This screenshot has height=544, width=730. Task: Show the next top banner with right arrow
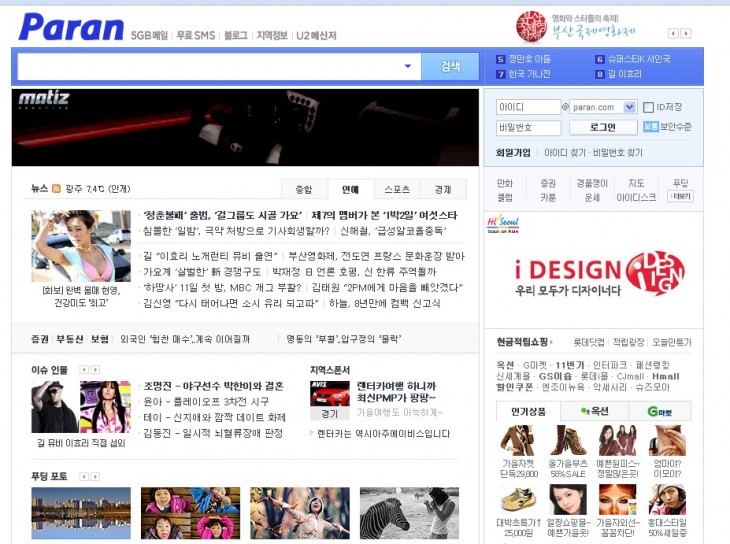(x=686, y=33)
